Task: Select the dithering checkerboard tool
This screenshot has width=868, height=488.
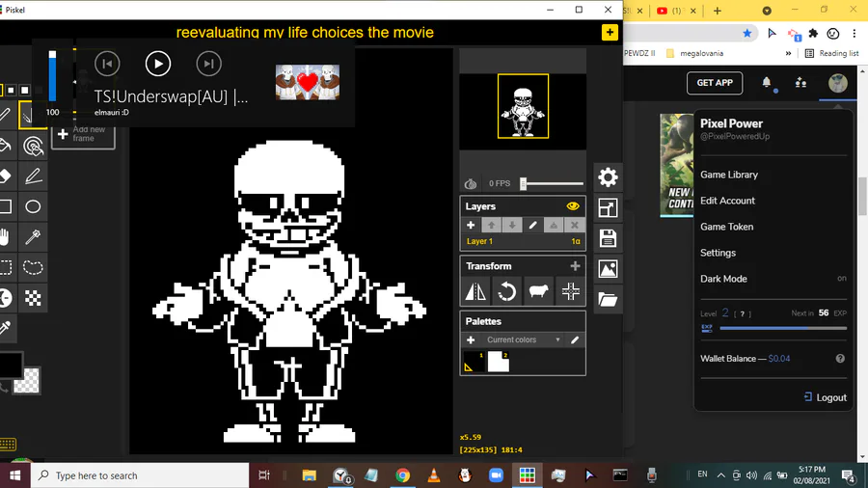Action: coord(33,298)
